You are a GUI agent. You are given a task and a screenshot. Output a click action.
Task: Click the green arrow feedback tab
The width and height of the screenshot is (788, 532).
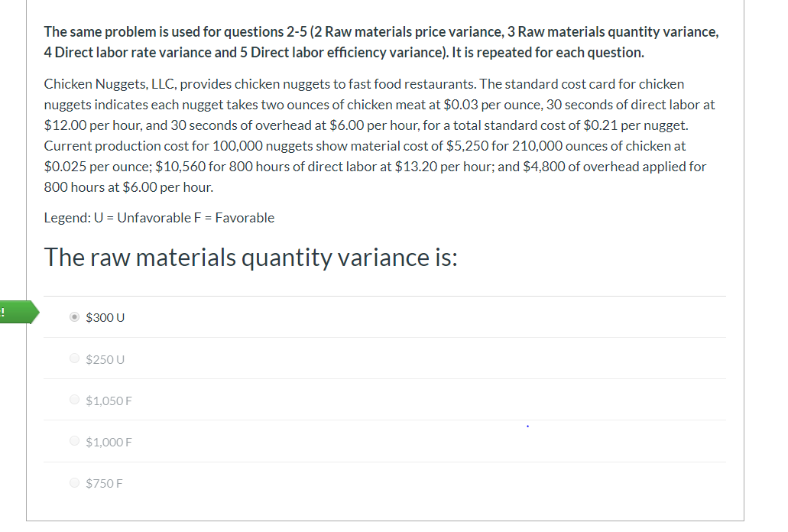click(19, 313)
